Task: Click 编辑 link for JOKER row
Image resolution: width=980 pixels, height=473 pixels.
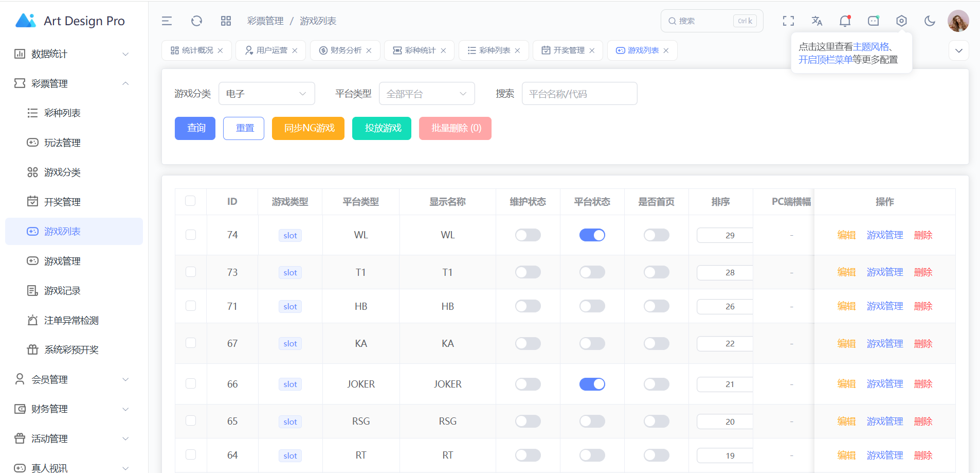Action: [846, 384]
